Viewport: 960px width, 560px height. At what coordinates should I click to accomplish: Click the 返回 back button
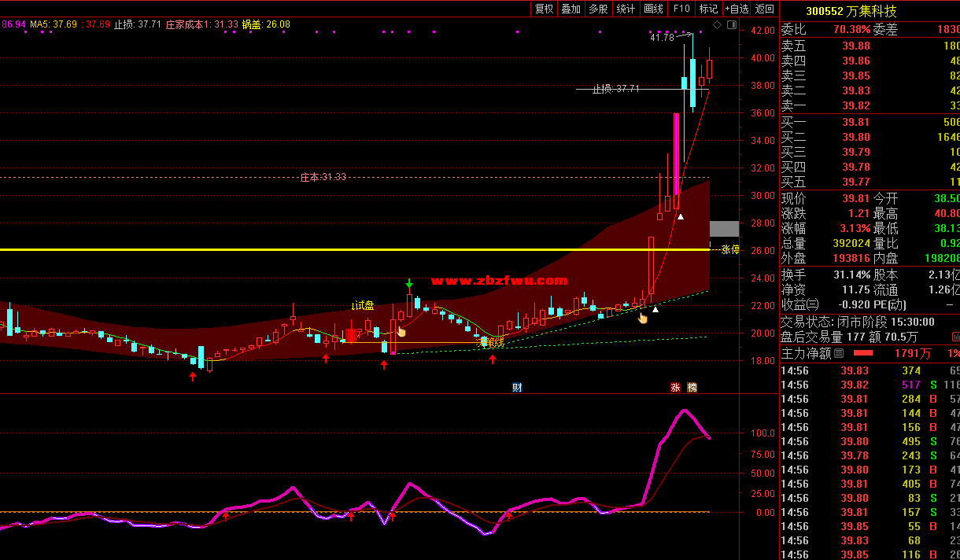764,9
